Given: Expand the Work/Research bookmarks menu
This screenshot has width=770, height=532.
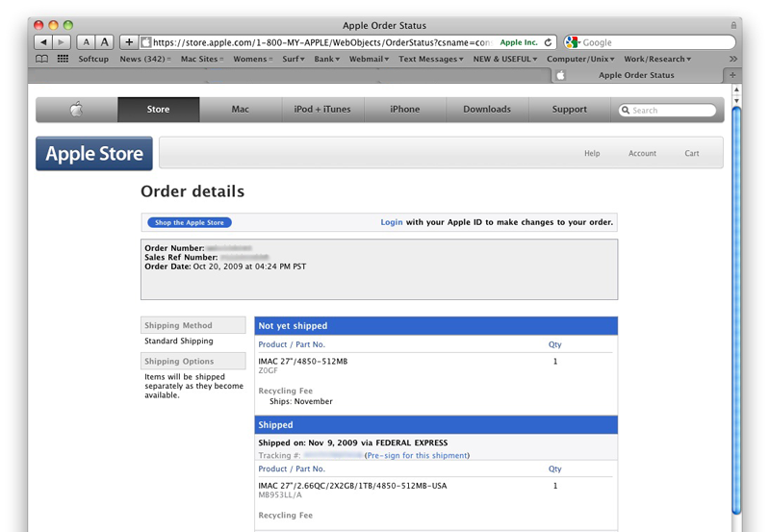Looking at the screenshot, I should point(657,59).
